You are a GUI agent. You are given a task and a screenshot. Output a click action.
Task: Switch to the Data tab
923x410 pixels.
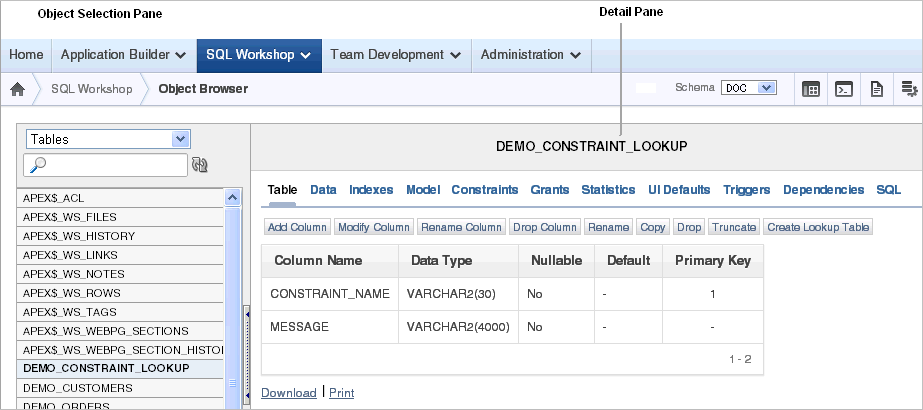click(x=323, y=189)
